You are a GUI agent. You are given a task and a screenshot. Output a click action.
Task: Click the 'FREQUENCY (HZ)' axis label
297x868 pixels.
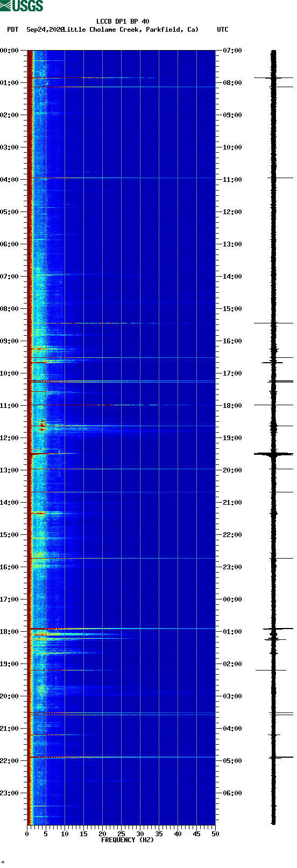128,840
